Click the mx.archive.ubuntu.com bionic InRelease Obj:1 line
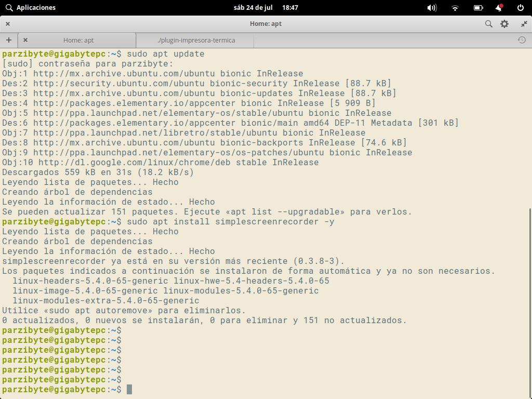Viewport: 532px width, 399px height. point(152,73)
